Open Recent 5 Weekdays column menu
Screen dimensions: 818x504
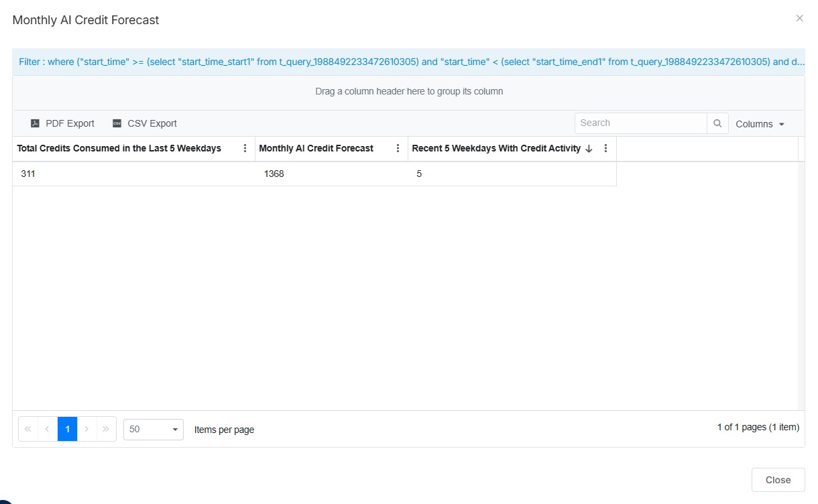click(x=605, y=149)
